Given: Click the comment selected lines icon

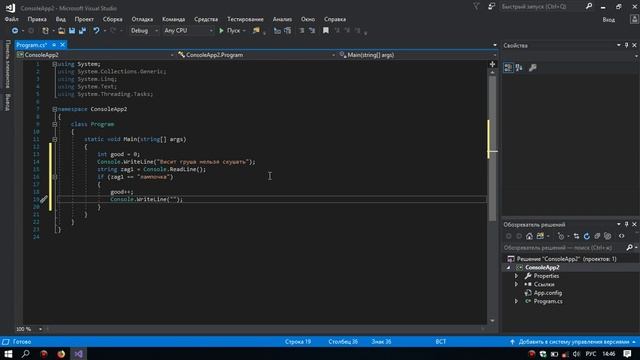Looking at the screenshot, I should 302,31.
